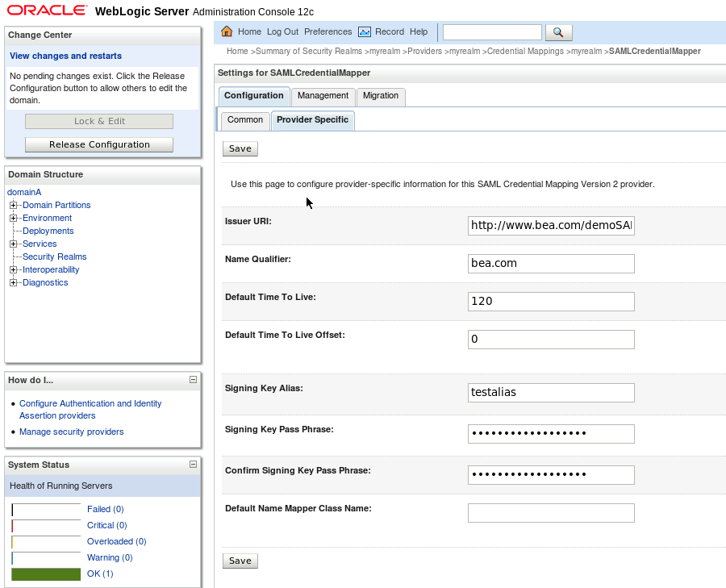Collapse the How do I... panel
This screenshot has width=726, height=588.
coord(193,379)
